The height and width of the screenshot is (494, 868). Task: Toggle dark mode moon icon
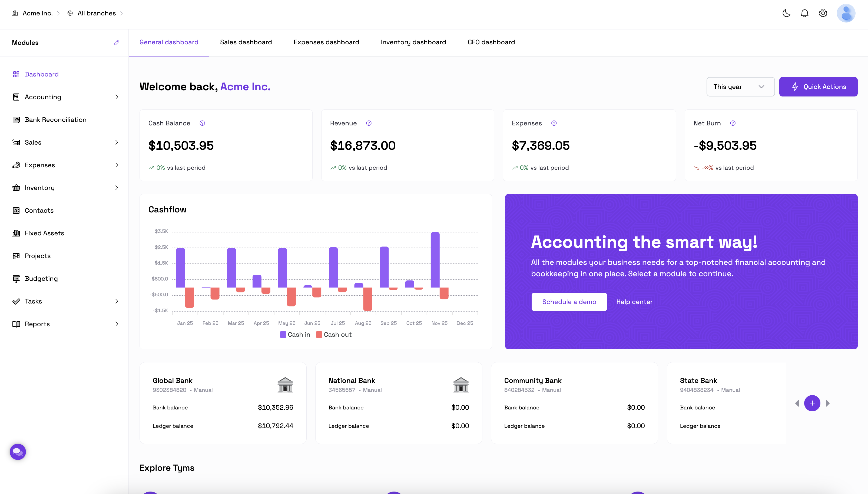click(786, 13)
